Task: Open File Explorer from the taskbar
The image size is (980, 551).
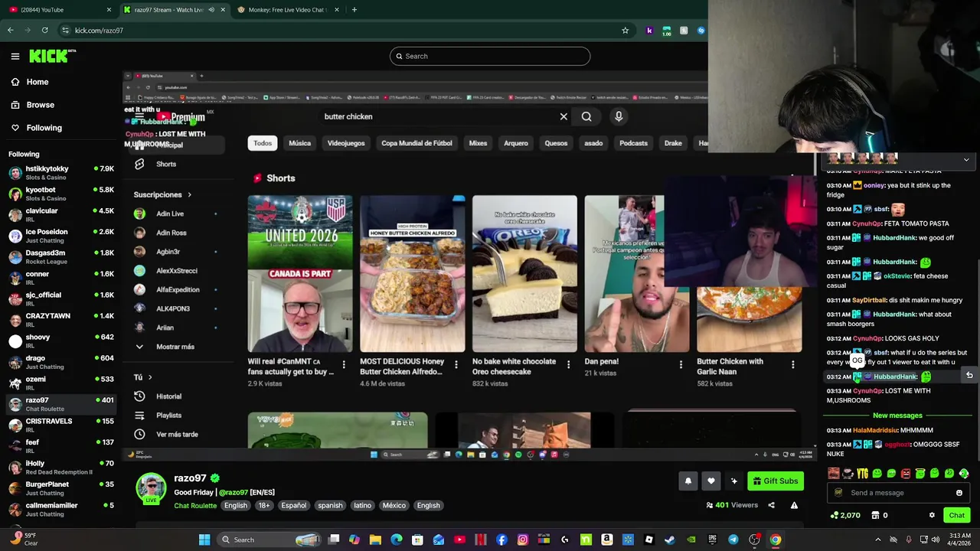Action: click(x=375, y=540)
